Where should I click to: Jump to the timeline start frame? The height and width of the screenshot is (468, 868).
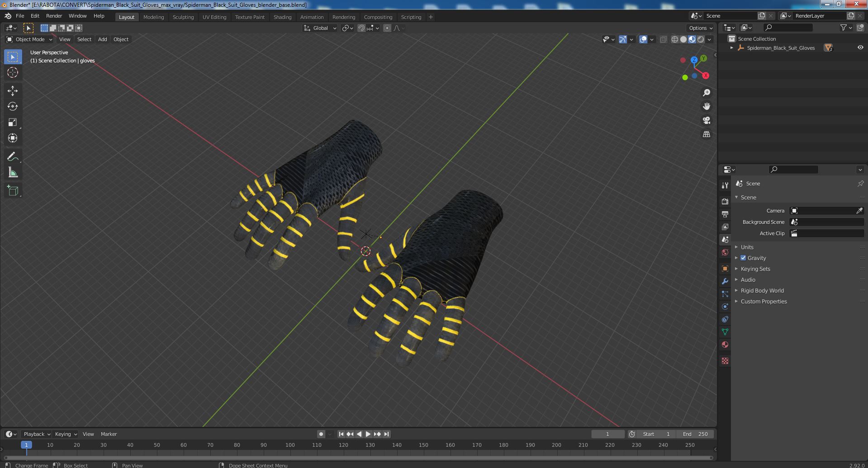[x=341, y=434]
